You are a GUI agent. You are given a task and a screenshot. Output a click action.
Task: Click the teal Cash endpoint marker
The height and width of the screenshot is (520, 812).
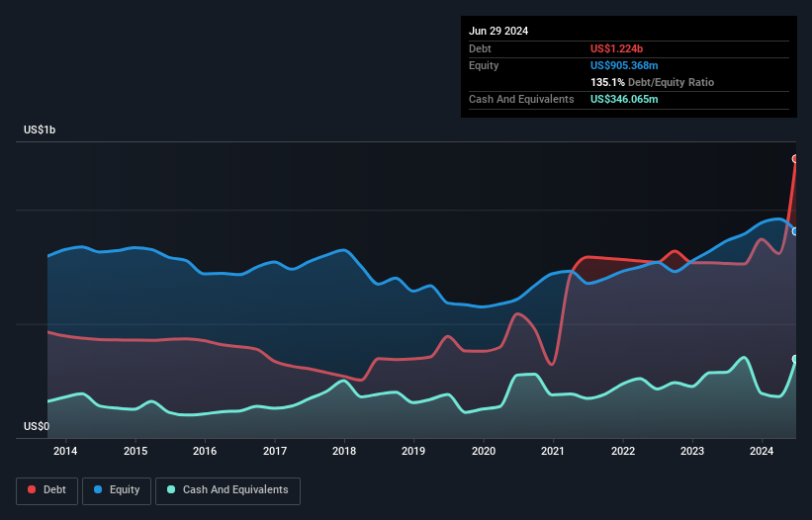(795, 359)
